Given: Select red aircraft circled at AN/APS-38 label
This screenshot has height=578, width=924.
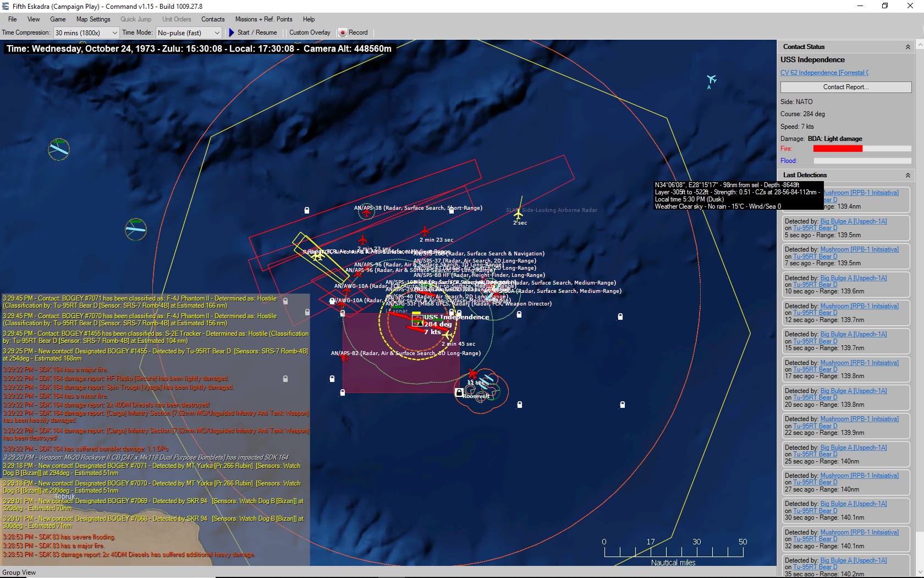Looking at the screenshot, I should pos(366,212).
